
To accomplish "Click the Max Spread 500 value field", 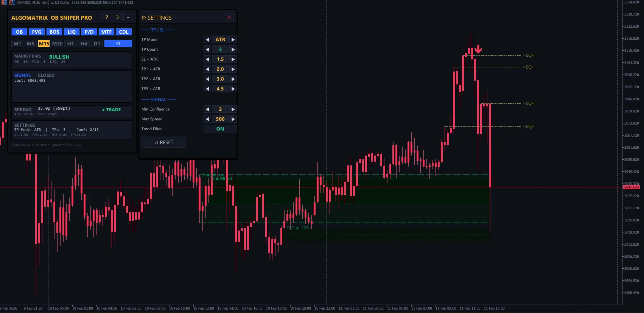I will (220, 119).
